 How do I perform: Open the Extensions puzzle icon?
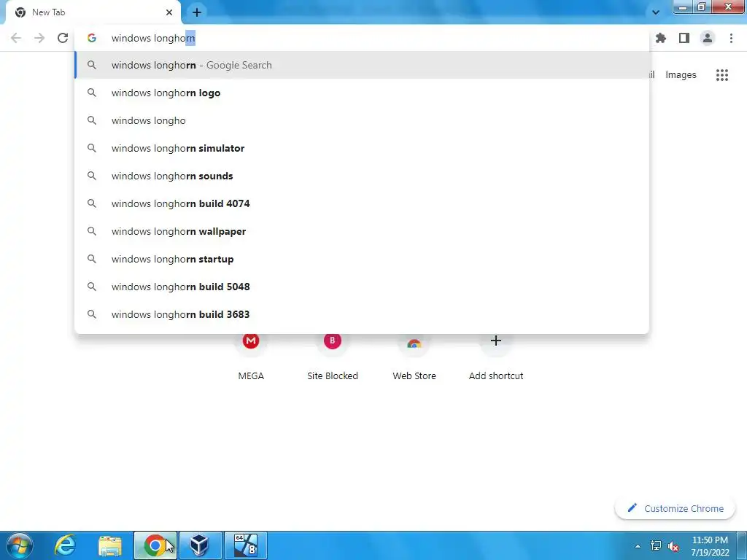[x=661, y=38]
